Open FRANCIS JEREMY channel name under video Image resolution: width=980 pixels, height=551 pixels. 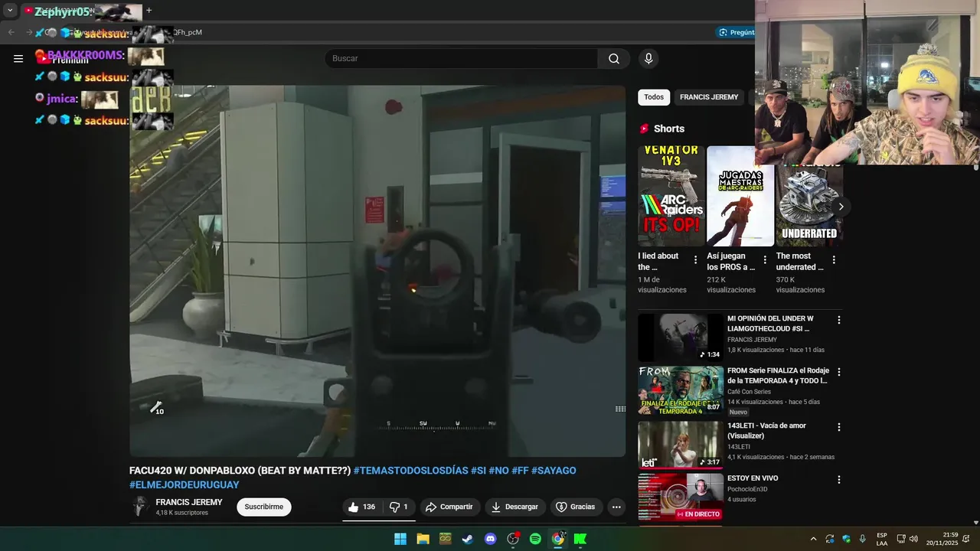click(x=189, y=502)
